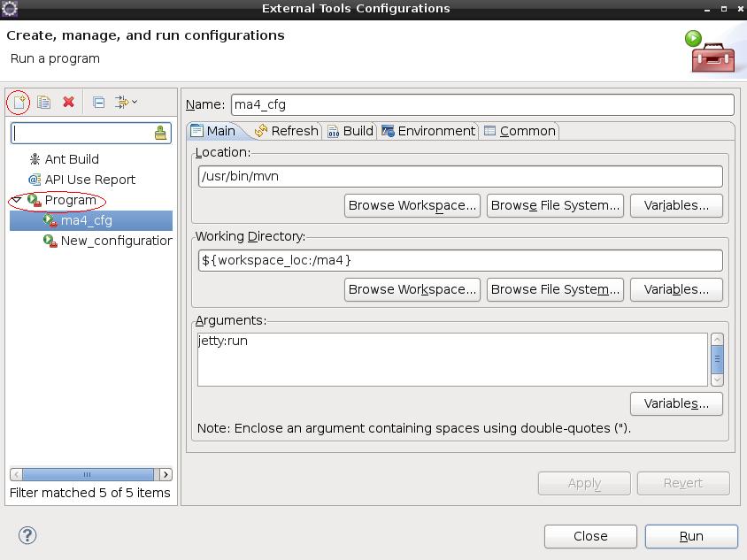Click the Arguments vertical scrollbar
The height and width of the screenshot is (560, 747).
pyautogui.click(x=717, y=359)
